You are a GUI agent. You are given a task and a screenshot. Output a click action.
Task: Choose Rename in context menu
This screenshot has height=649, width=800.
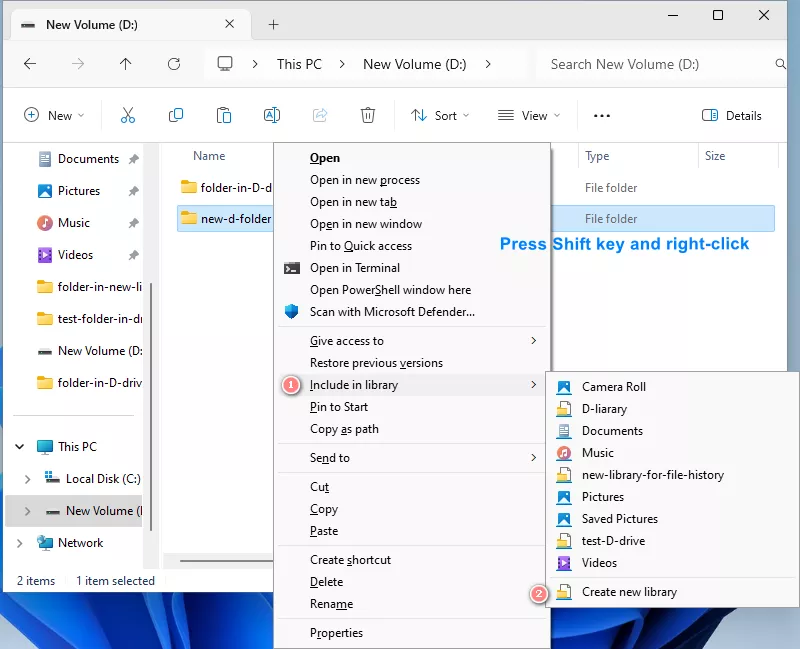point(412,604)
